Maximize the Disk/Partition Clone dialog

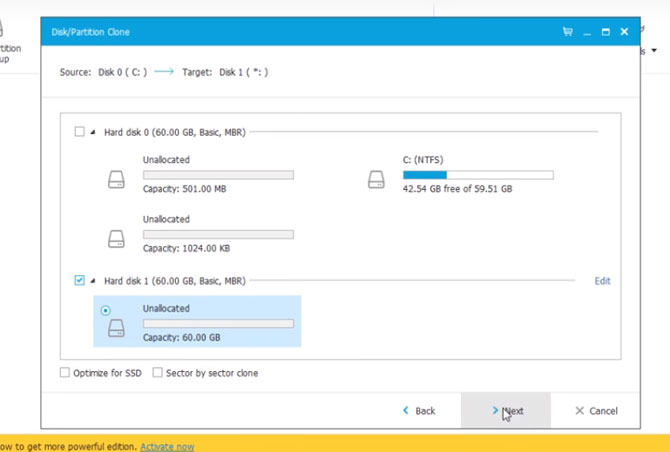605,32
